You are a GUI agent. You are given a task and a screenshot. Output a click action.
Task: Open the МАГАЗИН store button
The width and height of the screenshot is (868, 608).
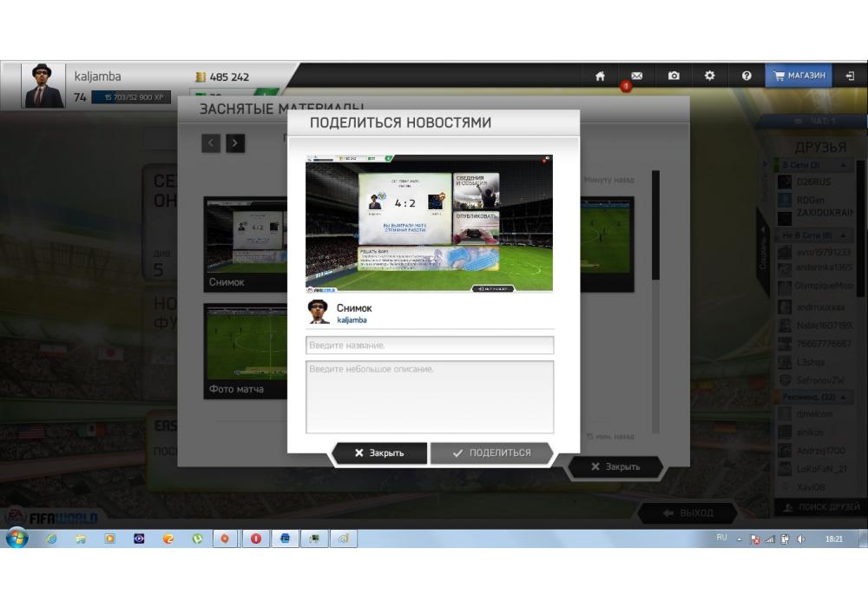click(x=799, y=76)
